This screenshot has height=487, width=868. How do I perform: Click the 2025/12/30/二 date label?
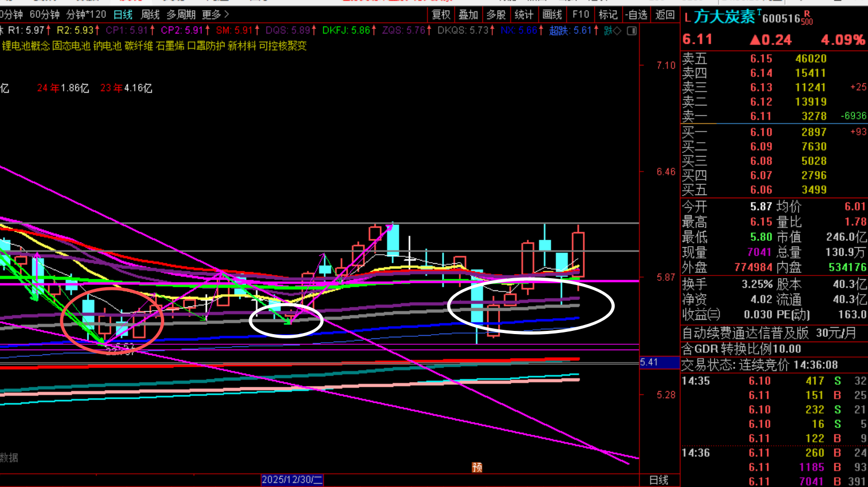click(x=292, y=480)
